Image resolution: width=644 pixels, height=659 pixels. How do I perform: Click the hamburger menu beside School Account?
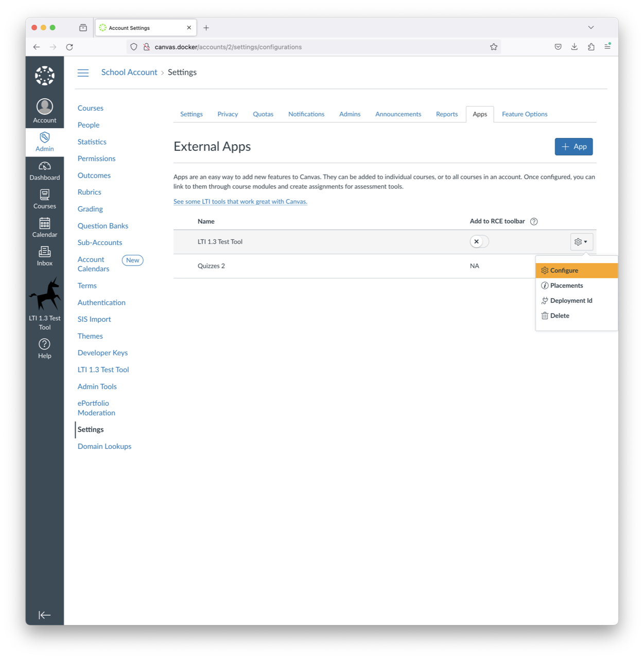click(83, 73)
